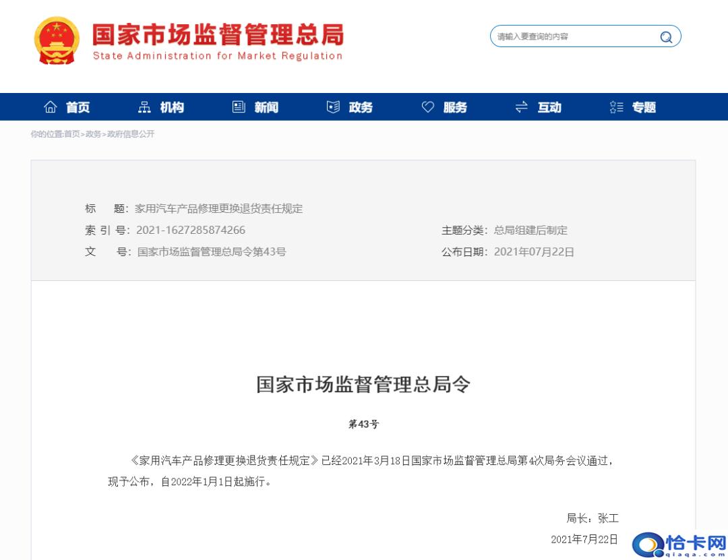Open the 新闻 navigation menu item
The height and width of the screenshot is (560, 728).
click(266, 108)
